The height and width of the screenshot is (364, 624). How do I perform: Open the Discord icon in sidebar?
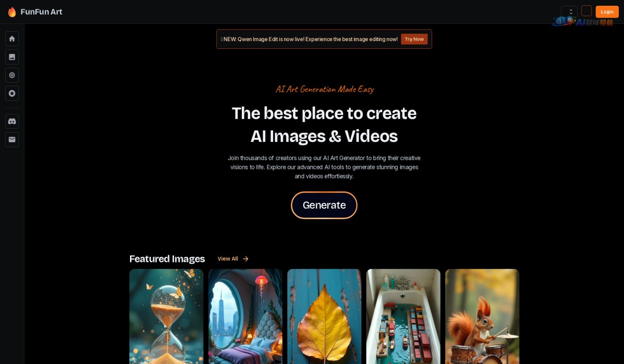12,121
